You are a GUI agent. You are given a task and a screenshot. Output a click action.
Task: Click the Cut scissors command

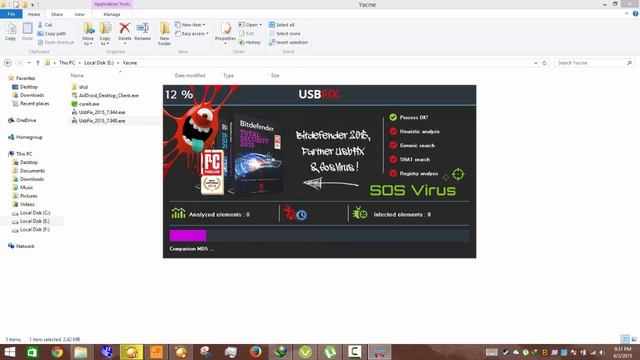[45, 25]
